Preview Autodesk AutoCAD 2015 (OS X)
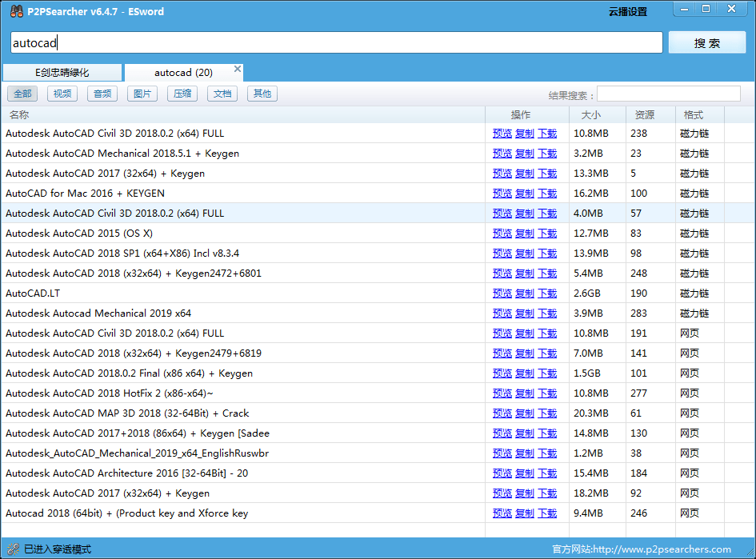 [x=502, y=234]
